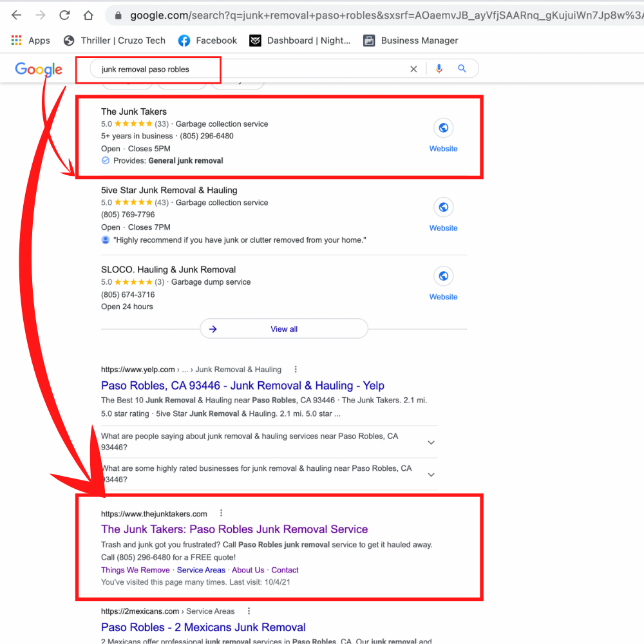Open Yelp Paso Robles Junk Removal & Hauling result
This screenshot has width=644, height=644.
(x=243, y=385)
